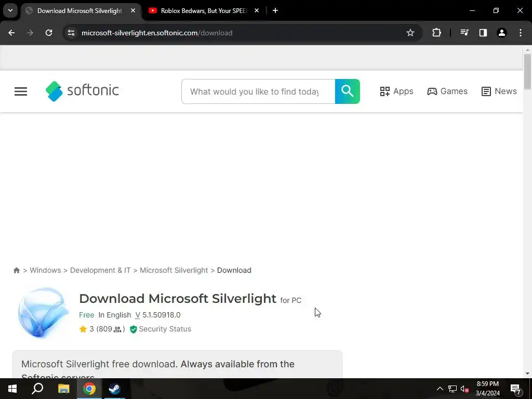
Task: Go to Development & IT breadcrumb
Action: (100, 270)
